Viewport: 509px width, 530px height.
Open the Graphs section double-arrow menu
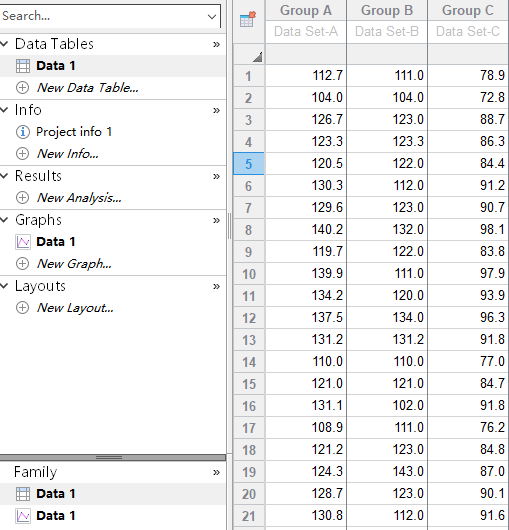tap(216, 220)
